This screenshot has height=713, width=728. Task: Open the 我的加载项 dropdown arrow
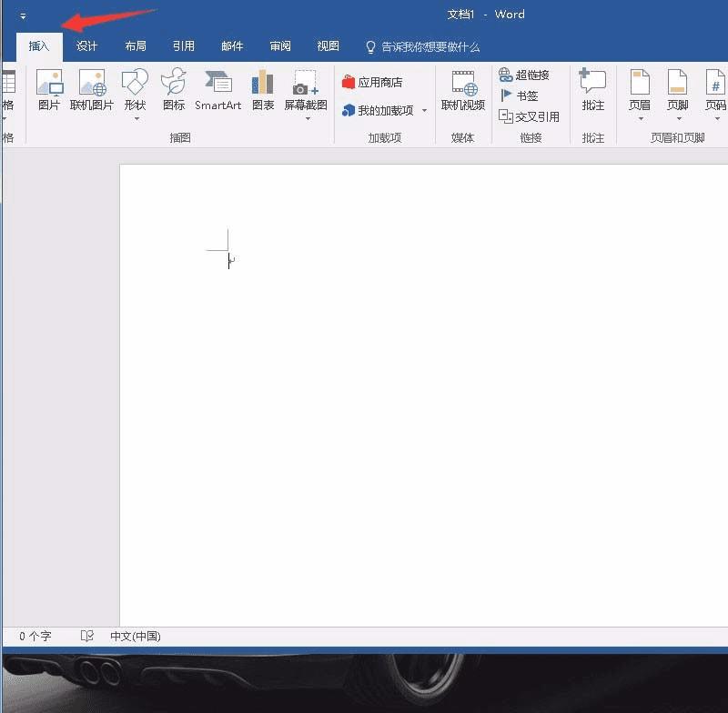pyautogui.click(x=424, y=111)
